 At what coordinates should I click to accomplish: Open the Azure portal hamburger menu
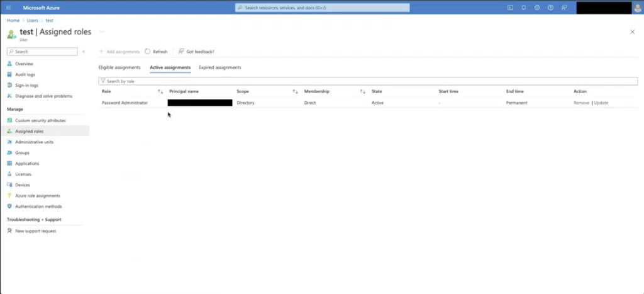click(x=9, y=8)
